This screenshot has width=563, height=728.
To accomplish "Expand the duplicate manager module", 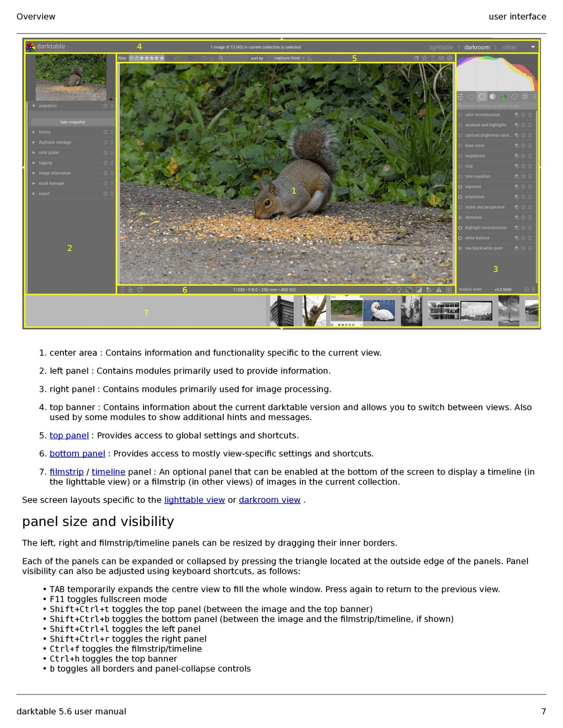I will pos(34,143).
